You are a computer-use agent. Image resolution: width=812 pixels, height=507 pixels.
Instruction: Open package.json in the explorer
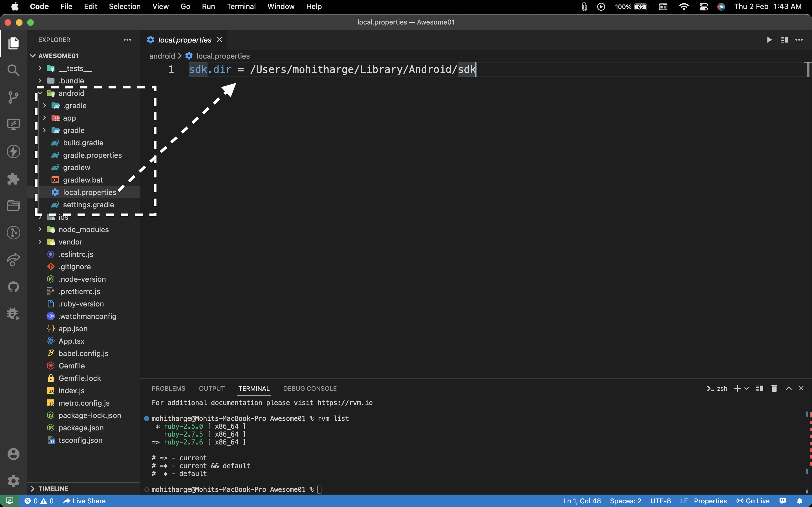click(81, 428)
